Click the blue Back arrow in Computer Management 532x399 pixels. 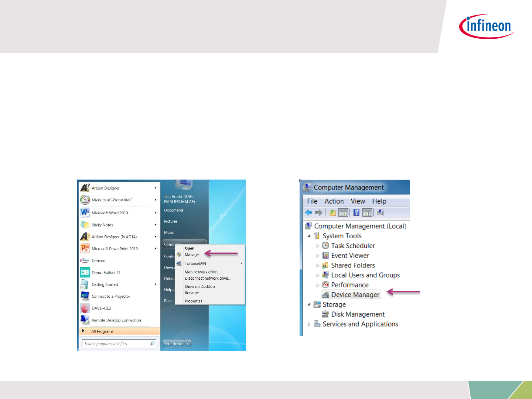click(308, 212)
